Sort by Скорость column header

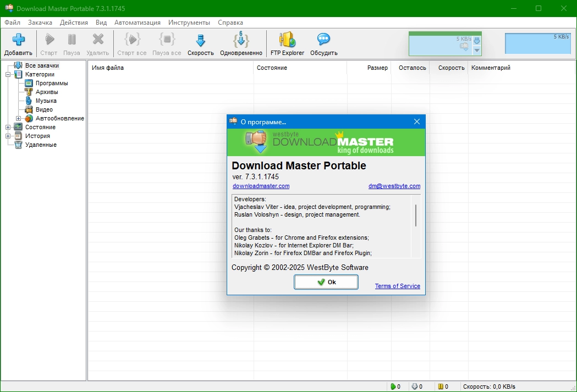tap(449, 68)
